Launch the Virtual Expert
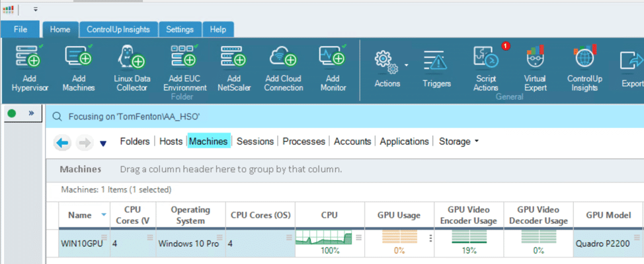Image resolution: width=644 pixels, height=264 pixels. click(x=535, y=68)
